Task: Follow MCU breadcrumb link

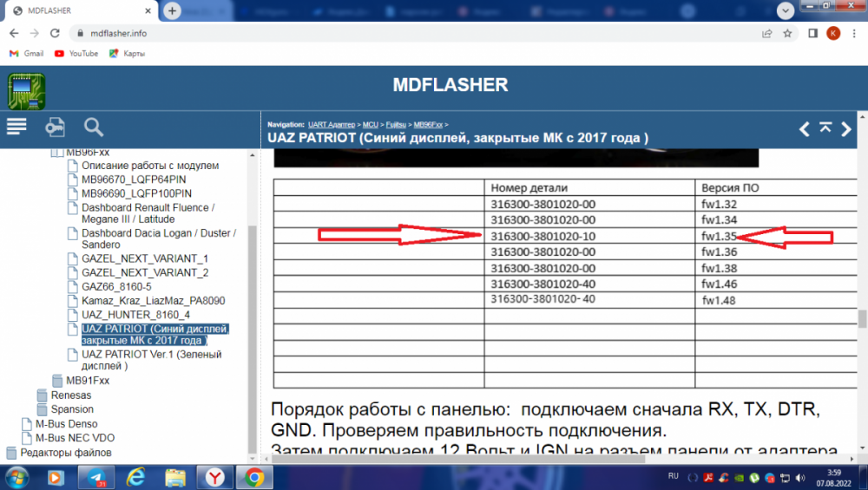Action: point(371,124)
